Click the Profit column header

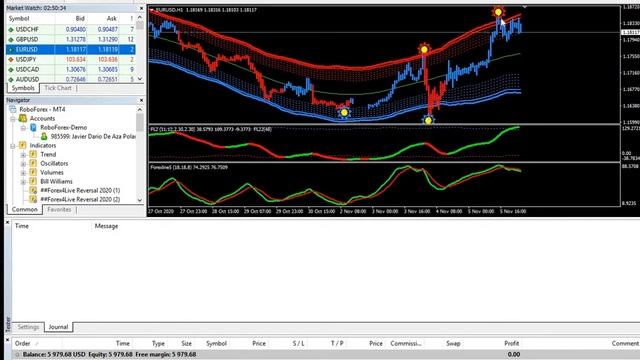point(511,343)
